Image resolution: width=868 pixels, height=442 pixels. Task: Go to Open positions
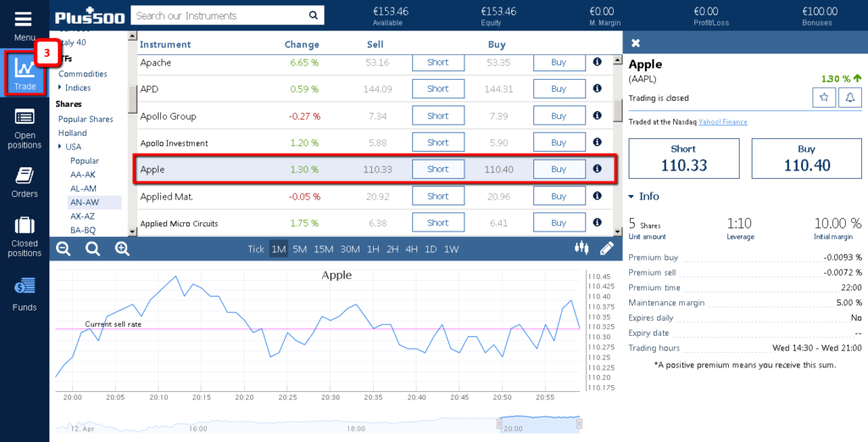point(25,129)
